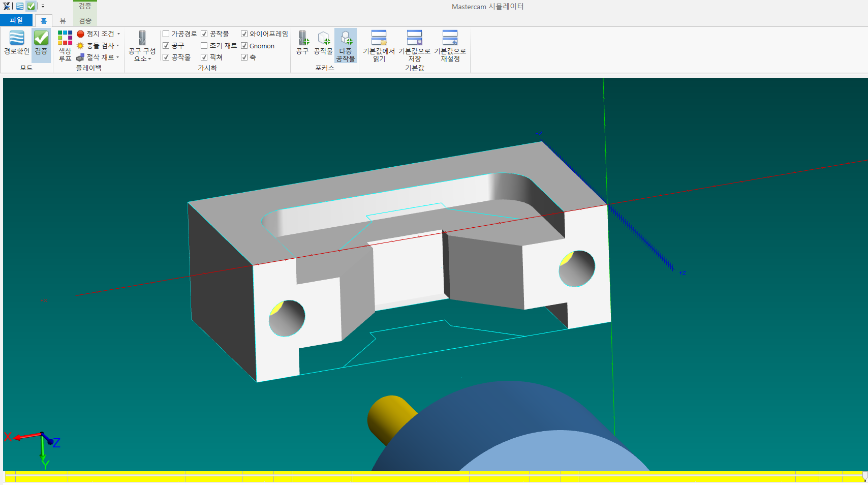The width and height of the screenshot is (868, 485).
Task: Click the yellow simulation progress bar
Action: coord(434,476)
